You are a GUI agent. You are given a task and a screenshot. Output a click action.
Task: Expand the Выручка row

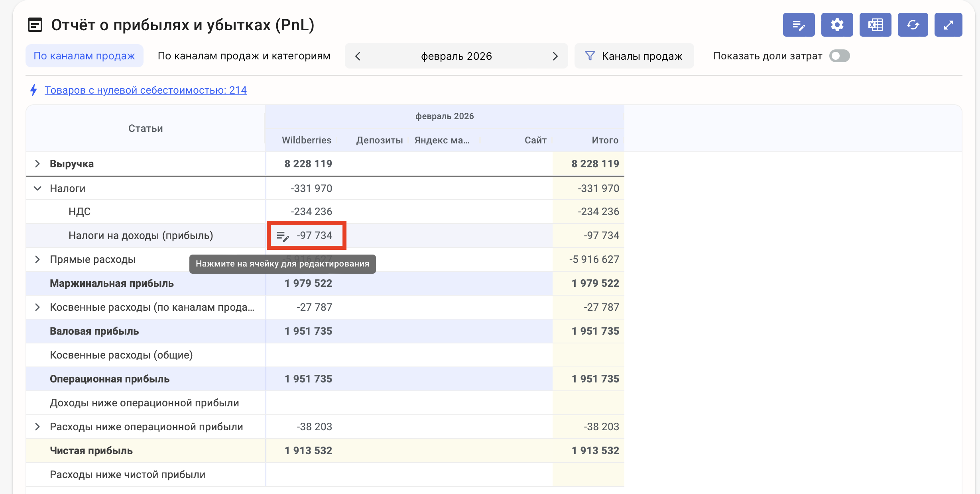(x=37, y=164)
